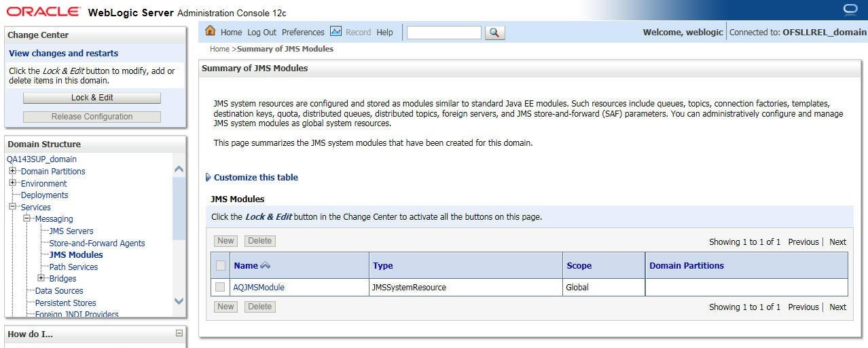The height and width of the screenshot is (348, 868).
Task: Collapse the Services tree node
Action: (12, 207)
